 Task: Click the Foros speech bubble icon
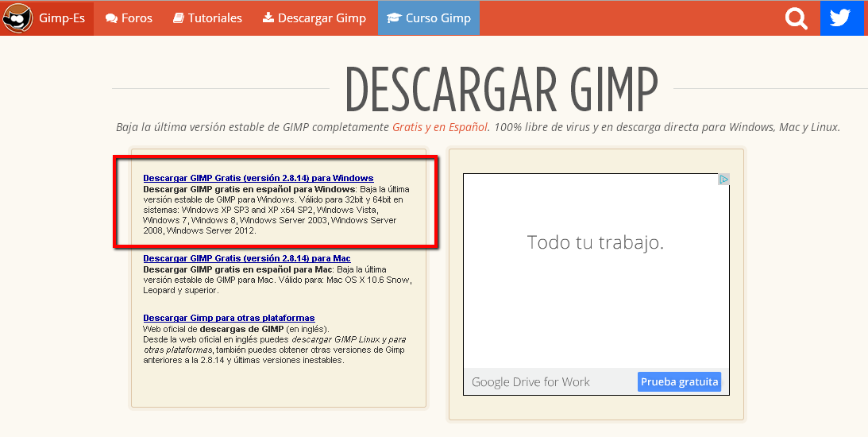[112, 19]
